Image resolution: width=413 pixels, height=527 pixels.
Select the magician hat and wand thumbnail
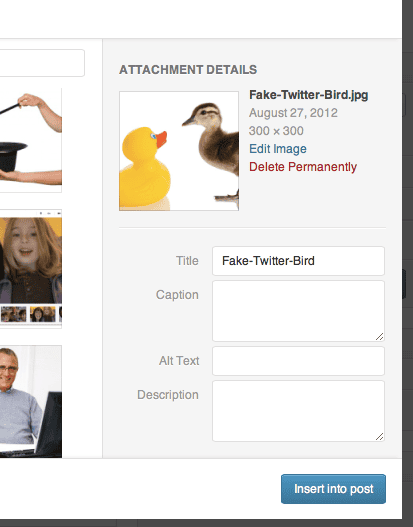pos(31,140)
